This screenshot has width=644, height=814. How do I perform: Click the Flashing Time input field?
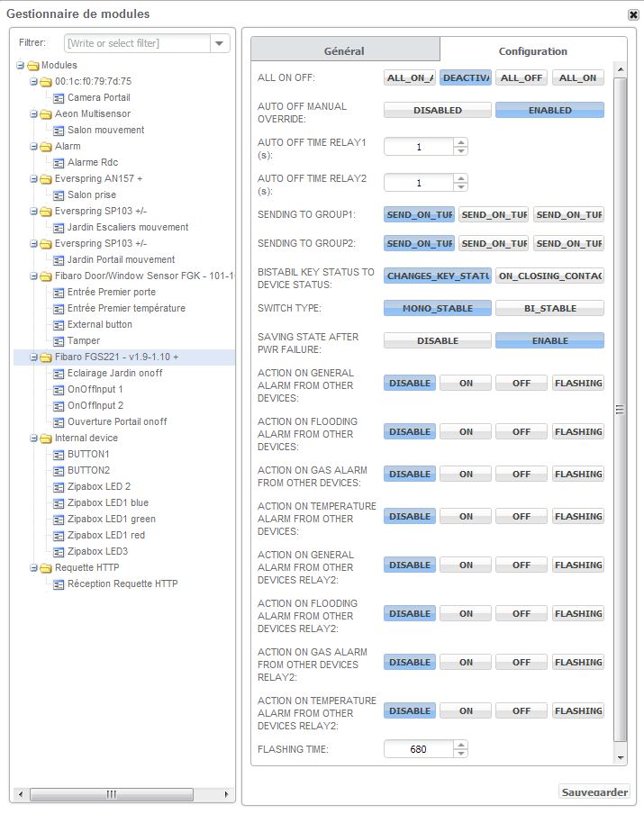(x=418, y=748)
